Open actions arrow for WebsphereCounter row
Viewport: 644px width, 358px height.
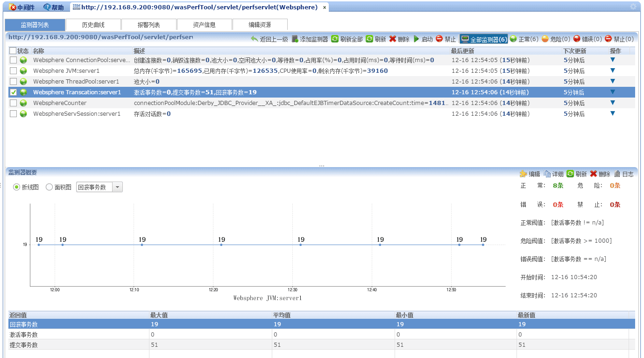[613, 103]
